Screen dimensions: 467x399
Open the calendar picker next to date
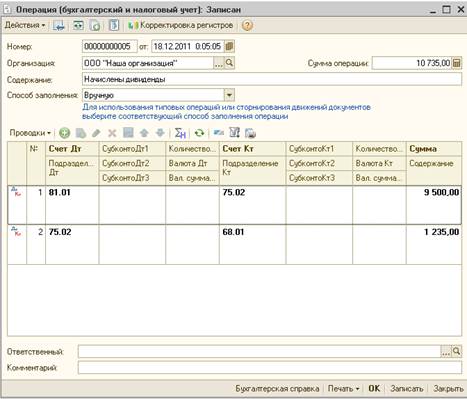229,46
